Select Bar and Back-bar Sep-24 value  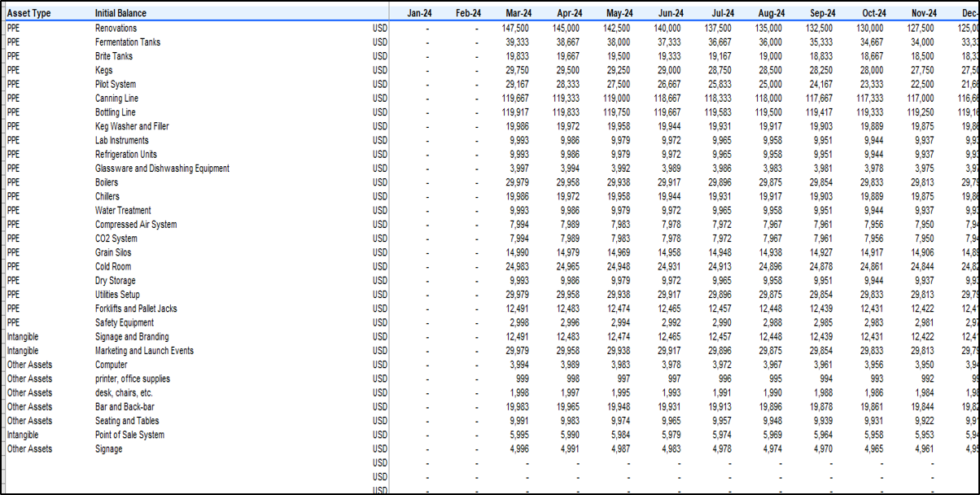(x=820, y=406)
